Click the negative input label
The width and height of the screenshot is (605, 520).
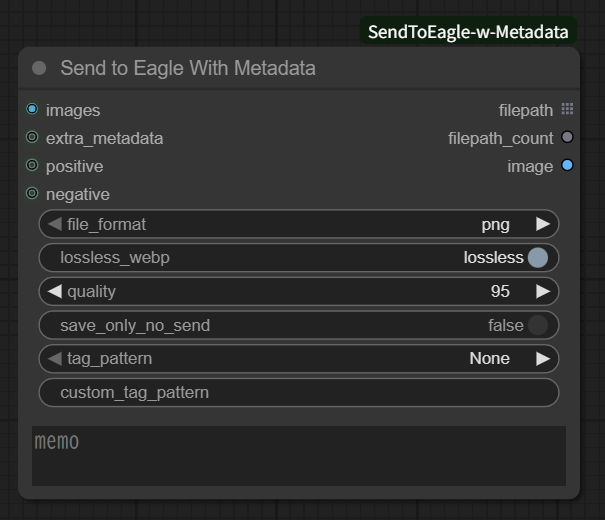[78, 194]
